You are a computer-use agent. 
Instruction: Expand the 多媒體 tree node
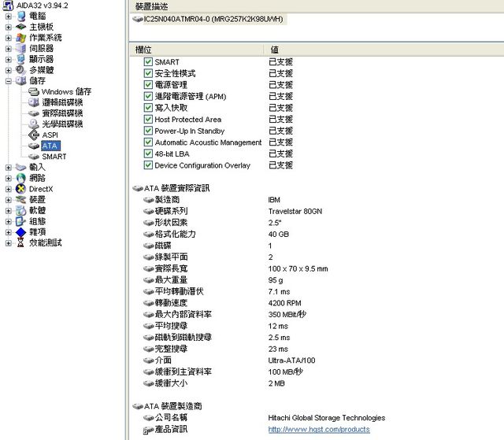coord(9,70)
